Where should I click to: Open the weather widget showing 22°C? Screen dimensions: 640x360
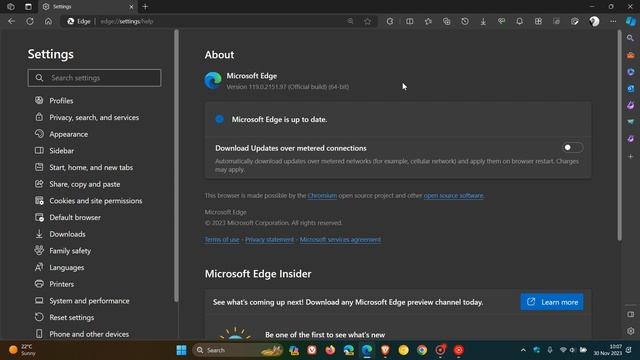[22, 350]
